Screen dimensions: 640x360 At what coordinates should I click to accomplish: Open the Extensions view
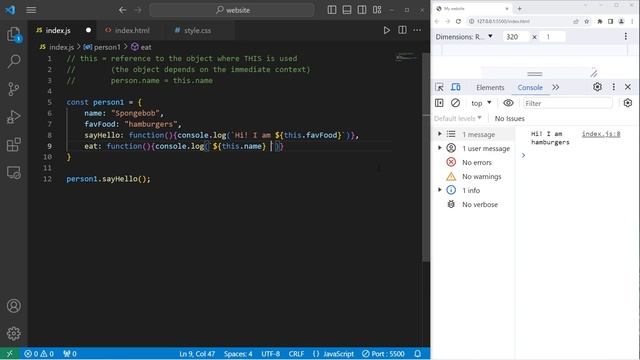coord(13,144)
